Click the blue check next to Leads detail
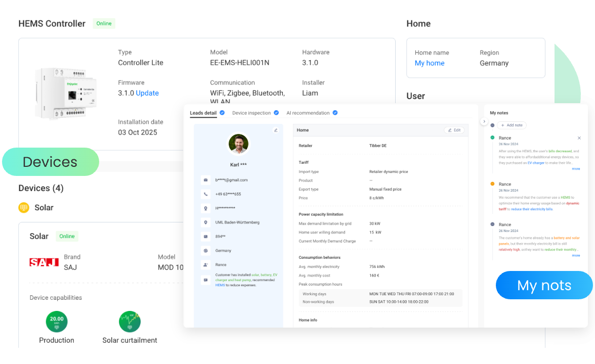This screenshot has height=364, width=595. (222, 113)
